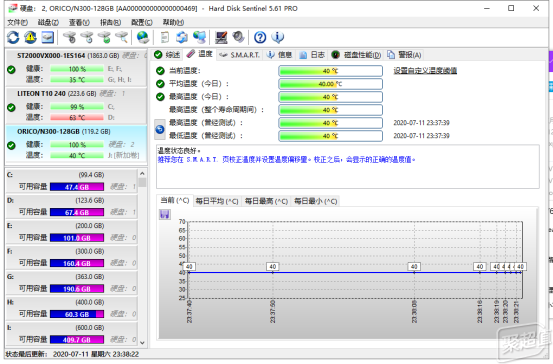553x364 pixels.
Task: Click the 40 data label at 23:37:50
Action: [x=273, y=267]
